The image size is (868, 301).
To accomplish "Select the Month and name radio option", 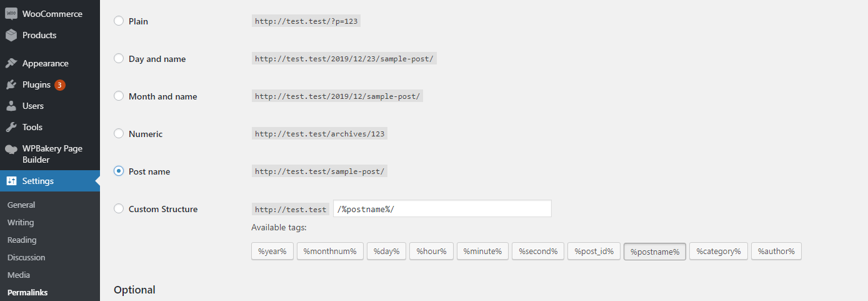I will (x=119, y=96).
